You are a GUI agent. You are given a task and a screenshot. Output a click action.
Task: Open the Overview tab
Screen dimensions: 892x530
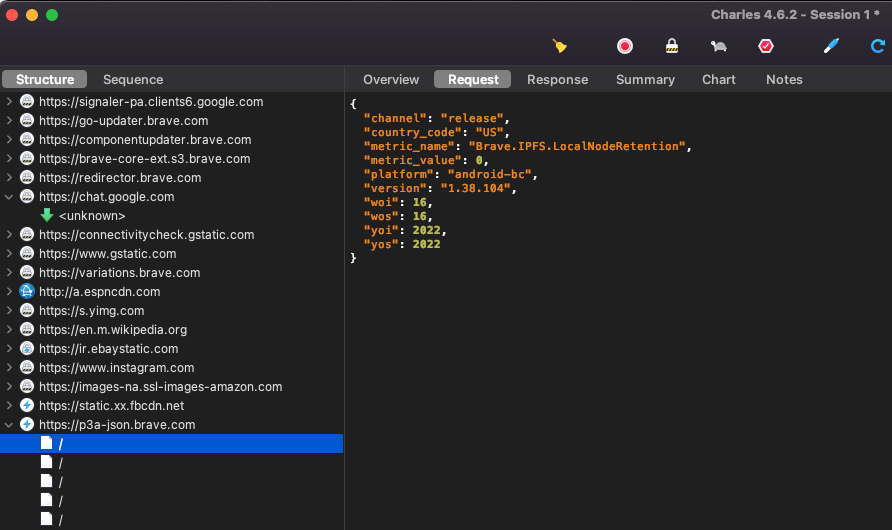click(x=391, y=80)
